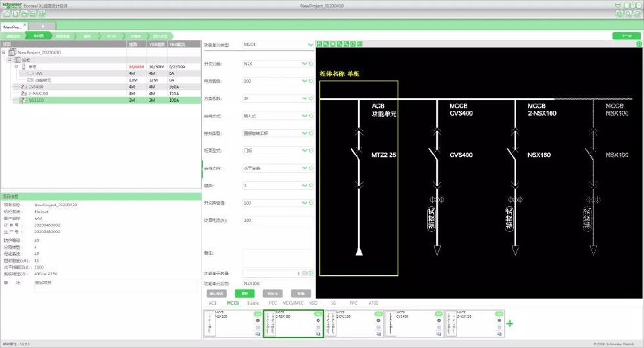Click the new project document icon
The height and width of the screenshot is (348, 644).
point(16,14)
